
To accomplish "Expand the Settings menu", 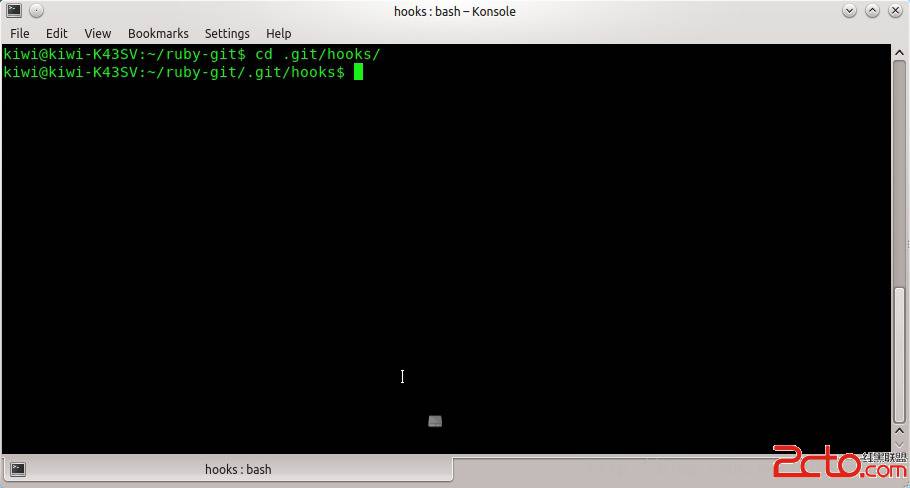I will (227, 34).
